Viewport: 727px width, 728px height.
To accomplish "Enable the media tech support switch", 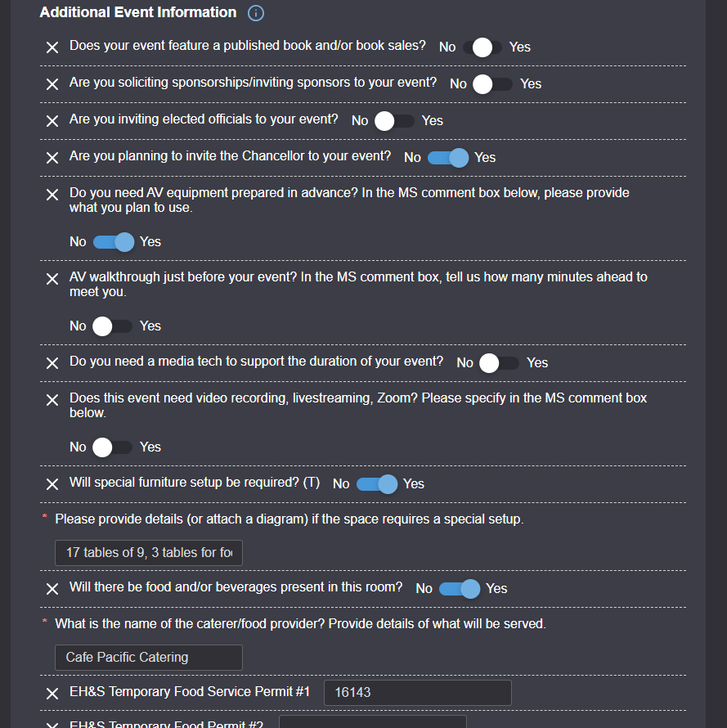I will (500, 363).
